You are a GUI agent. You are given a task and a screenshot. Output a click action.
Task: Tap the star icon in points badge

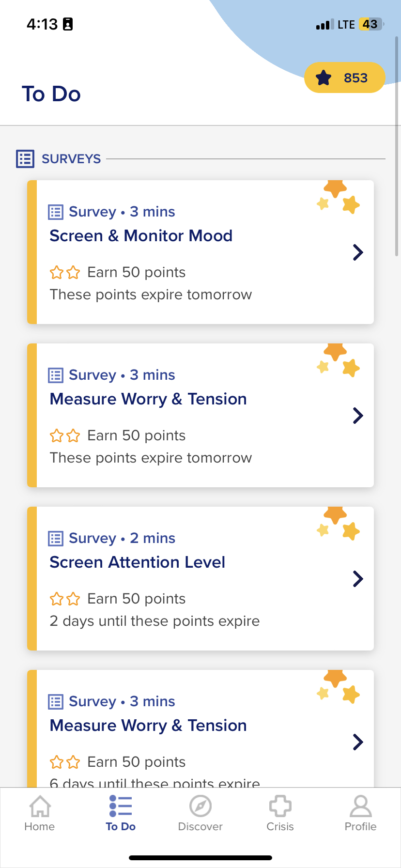tap(324, 77)
